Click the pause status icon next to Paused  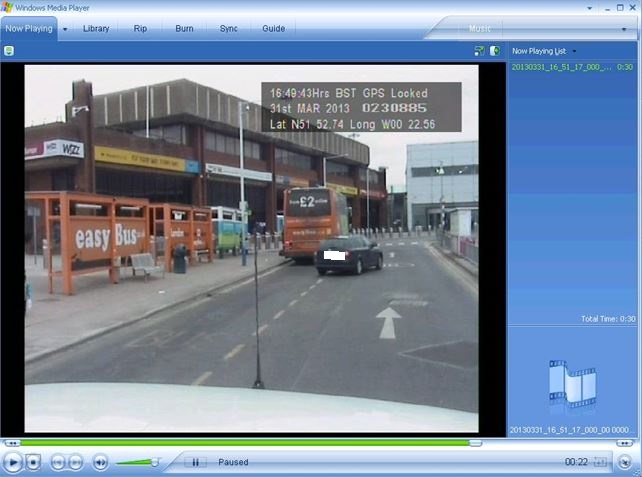pos(195,462)
